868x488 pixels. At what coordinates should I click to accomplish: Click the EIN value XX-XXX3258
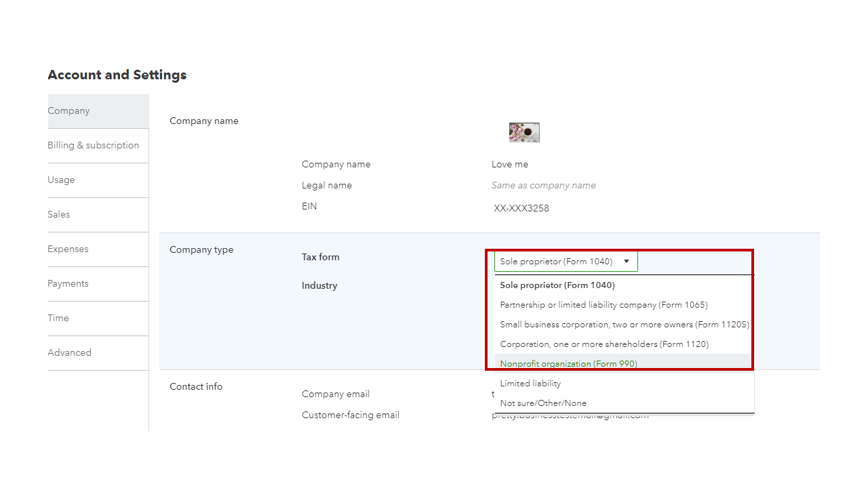click(521, 209)
